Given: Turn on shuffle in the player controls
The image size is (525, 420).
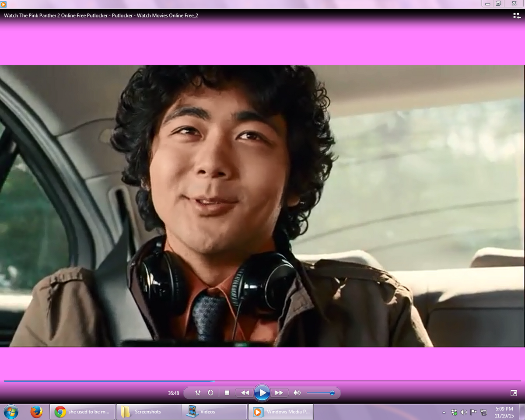Looking at the screenshot, I should 198,393.
